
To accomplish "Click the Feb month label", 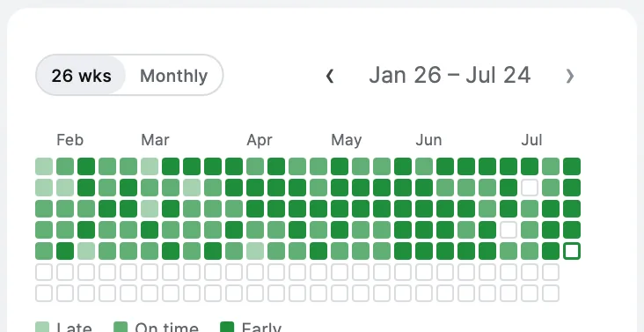I will (x=70, y=140).
